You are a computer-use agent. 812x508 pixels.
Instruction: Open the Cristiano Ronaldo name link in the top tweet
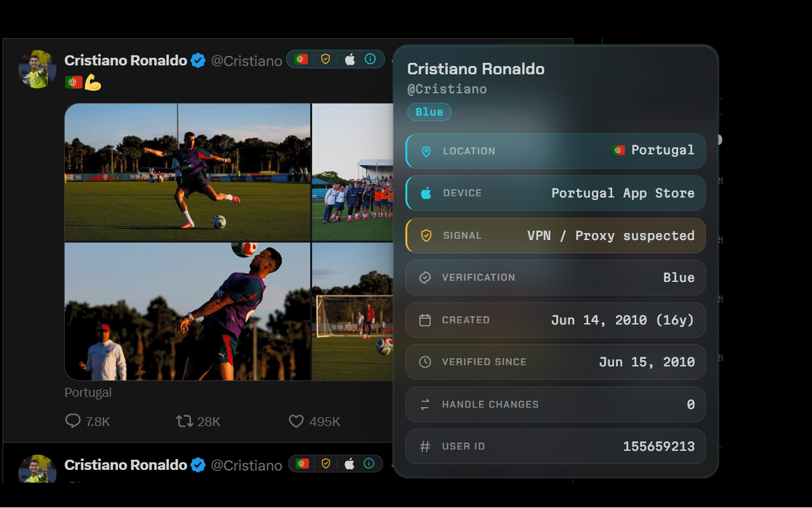point(126,60)
